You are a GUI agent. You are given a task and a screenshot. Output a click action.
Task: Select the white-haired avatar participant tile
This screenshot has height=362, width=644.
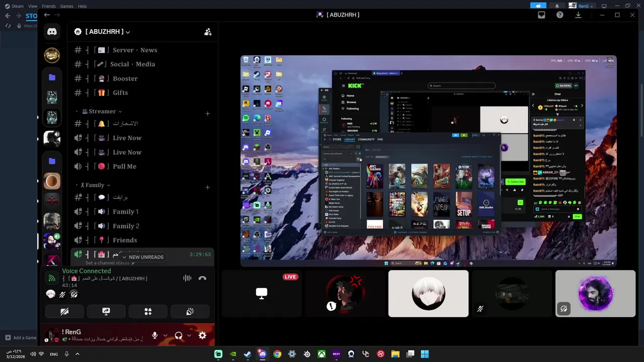(428, 294)
